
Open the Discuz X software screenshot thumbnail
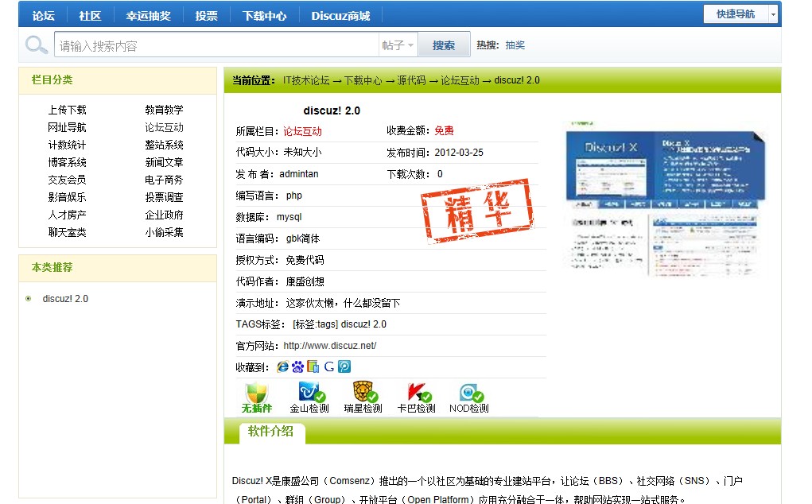coord(665,200)
